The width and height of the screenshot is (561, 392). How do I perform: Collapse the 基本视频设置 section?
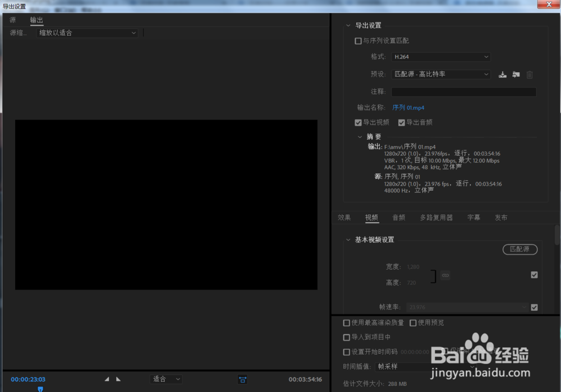pos(348,239)
